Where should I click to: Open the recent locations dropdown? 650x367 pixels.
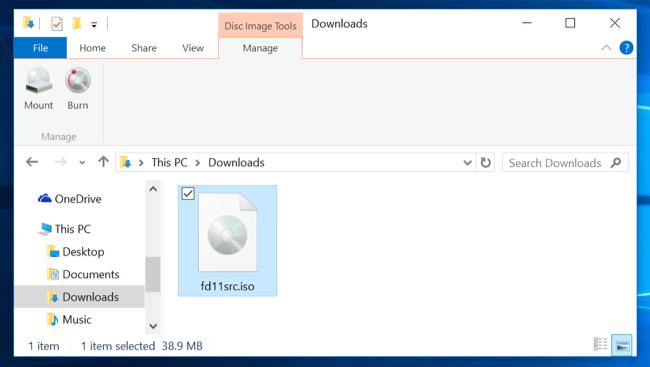point(82,163)
